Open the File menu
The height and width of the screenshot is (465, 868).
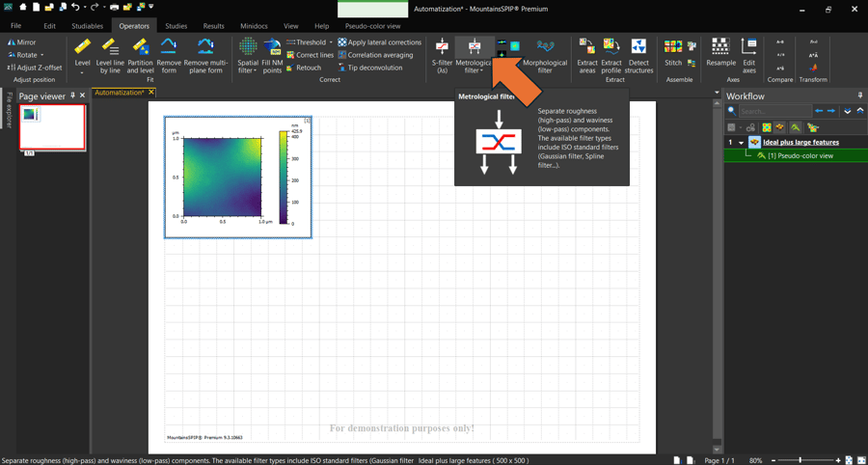coord(16,26)
